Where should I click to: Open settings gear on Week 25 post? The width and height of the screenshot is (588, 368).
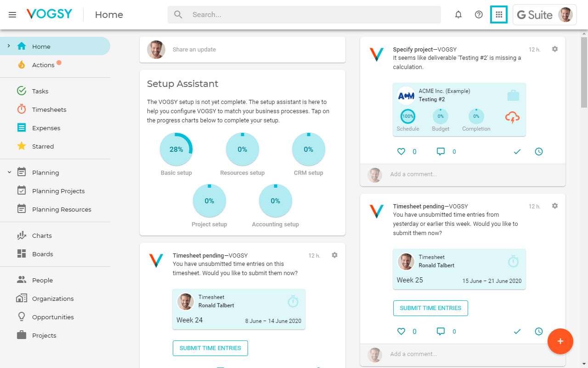pos(555,206)
